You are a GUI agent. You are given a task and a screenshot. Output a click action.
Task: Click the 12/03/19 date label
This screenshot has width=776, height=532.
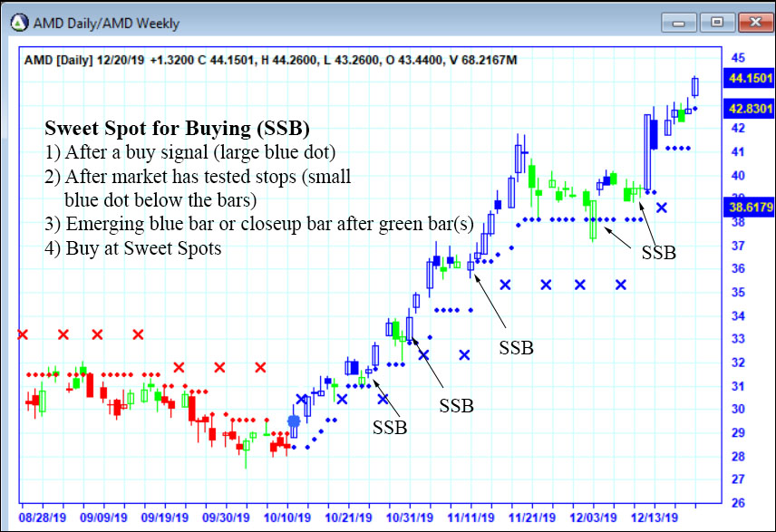coord(594,517)
